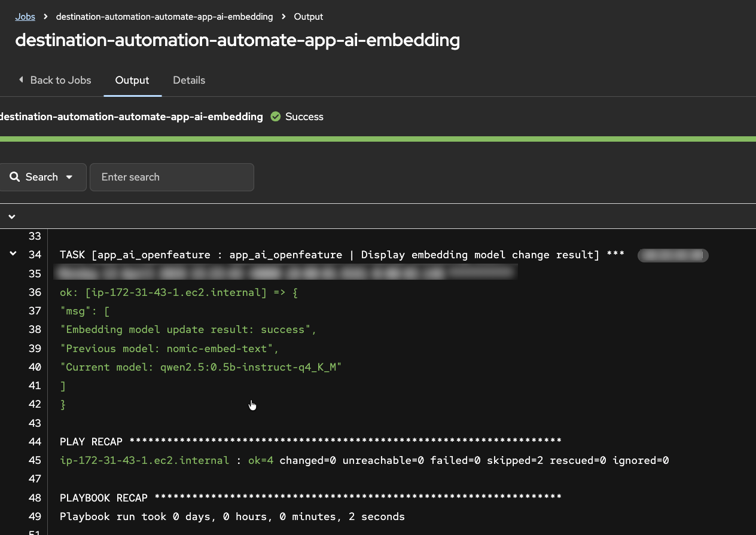This screenshot has width=756, height=535.
Task: Switch to the Details tab
Action: [188, 80]
